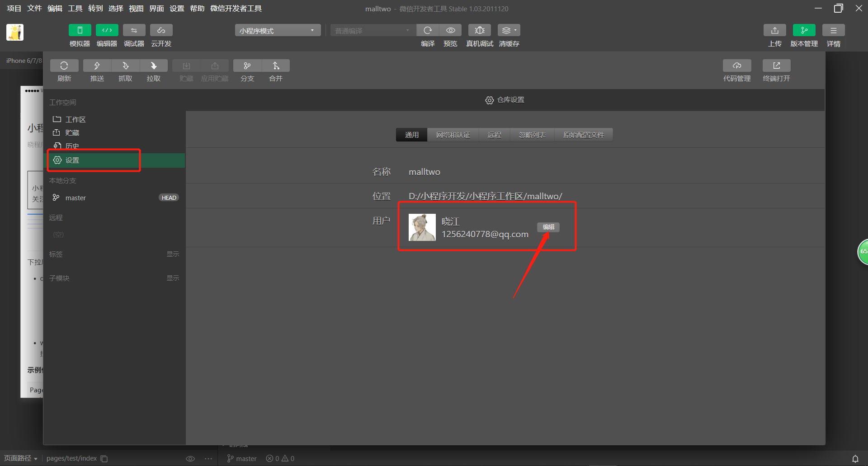
Task: Click Open in Terminal (终端打开) icon
Action: pos(776,66)
